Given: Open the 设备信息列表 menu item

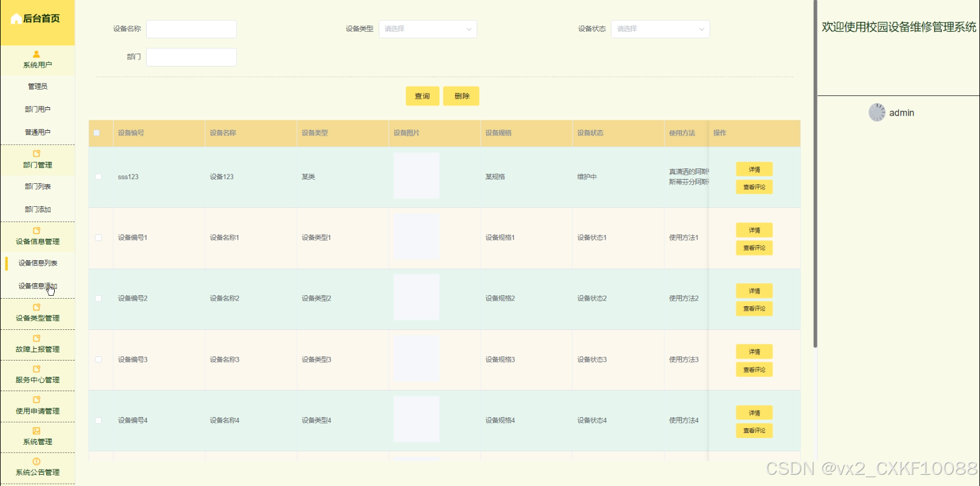Looking at the screenshot, I should coord(38,263).
